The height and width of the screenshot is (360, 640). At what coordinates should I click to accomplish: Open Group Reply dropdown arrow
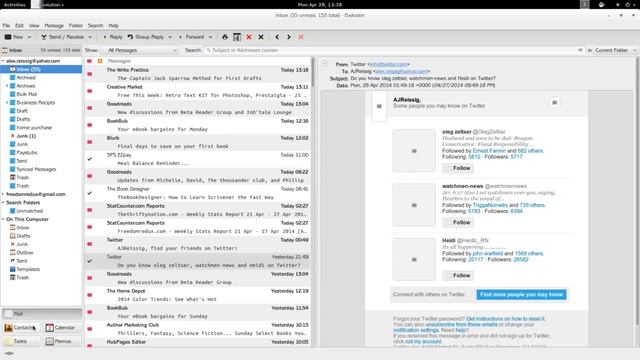[x=170, y=37]
